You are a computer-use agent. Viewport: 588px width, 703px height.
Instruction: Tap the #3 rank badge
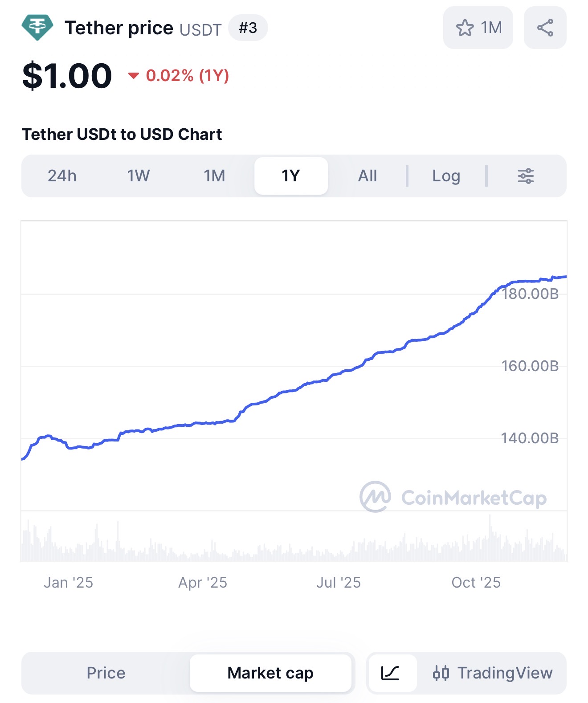pyautogui.click(x=248, y=28)
